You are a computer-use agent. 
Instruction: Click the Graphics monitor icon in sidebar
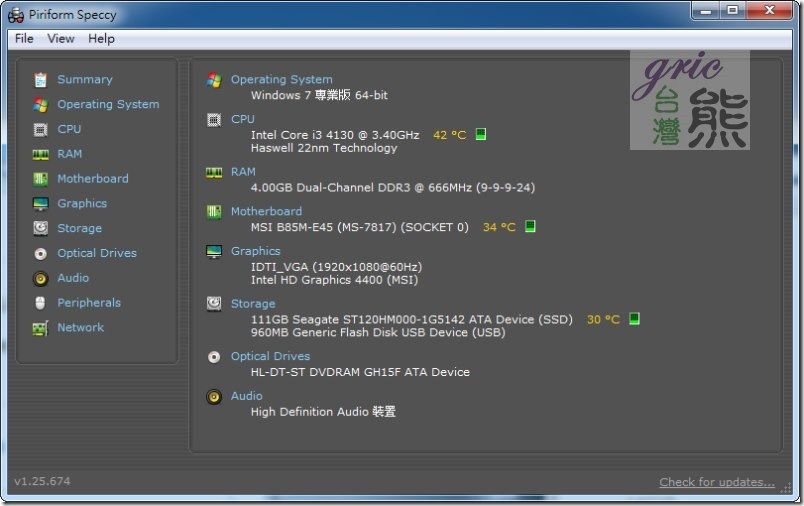pos(41,204)
